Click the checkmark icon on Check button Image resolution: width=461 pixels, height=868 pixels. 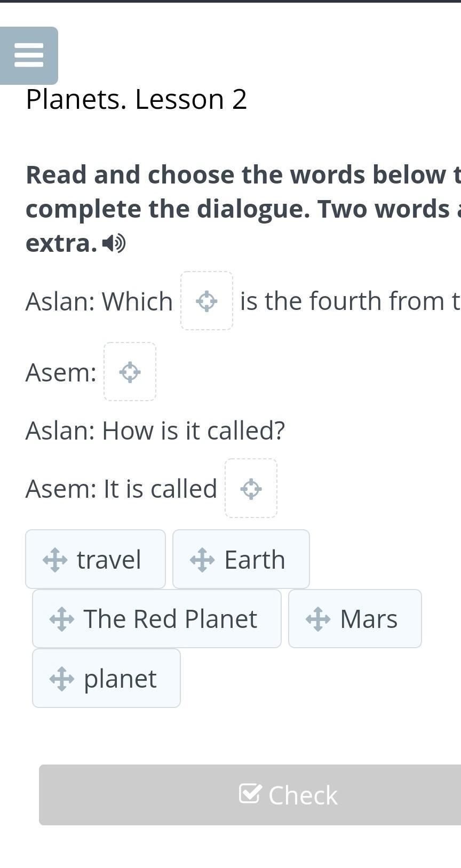(x=250, y=794)
